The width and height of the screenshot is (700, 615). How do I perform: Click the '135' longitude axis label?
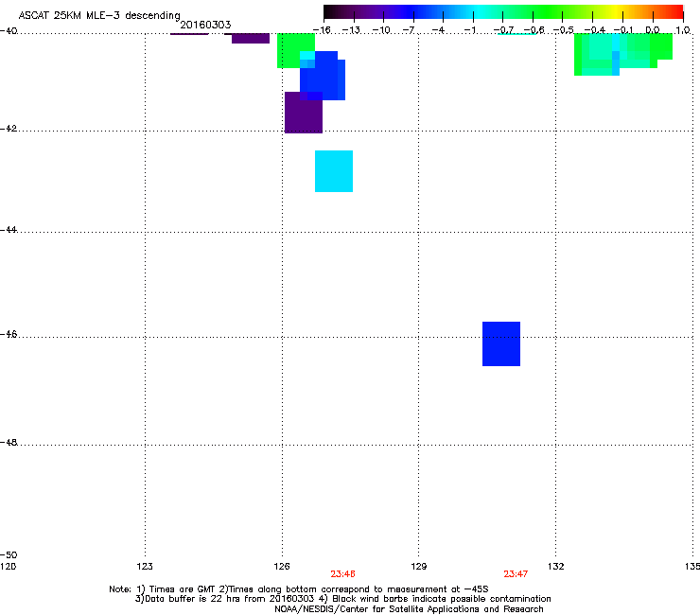692,567
